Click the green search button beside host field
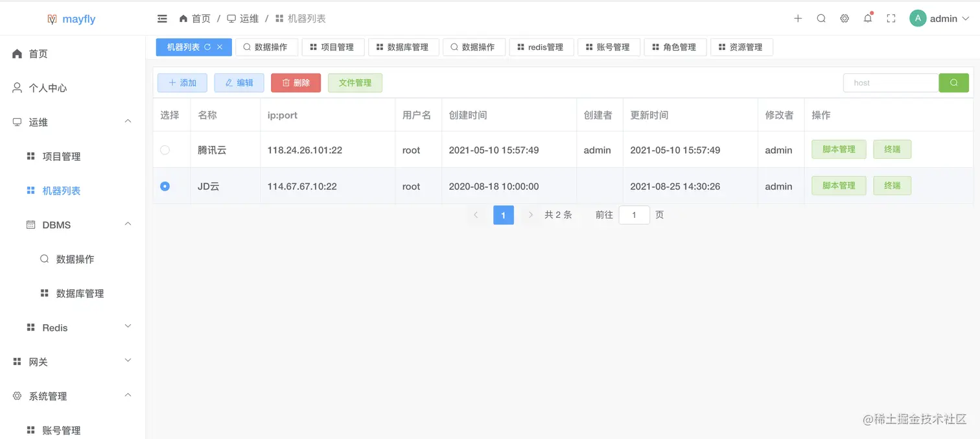 (x=954, y=82)
